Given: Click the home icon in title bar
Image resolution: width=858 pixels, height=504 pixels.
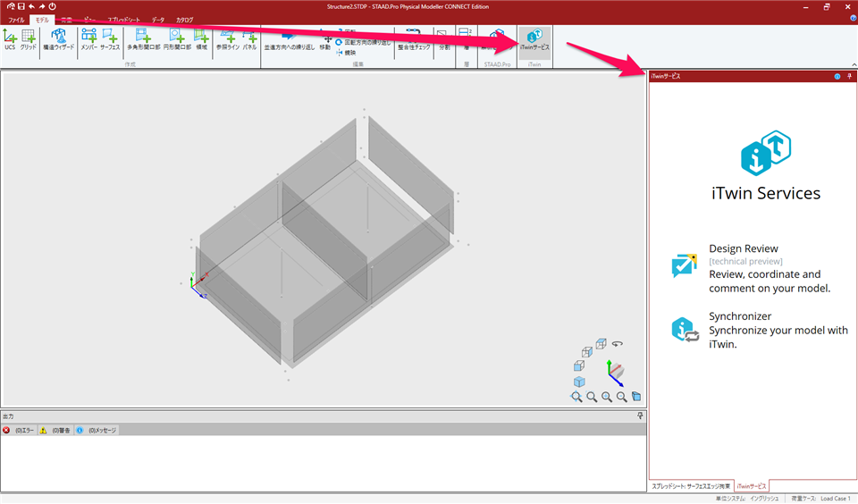Looking at the screenshot, I should [11, 6].
